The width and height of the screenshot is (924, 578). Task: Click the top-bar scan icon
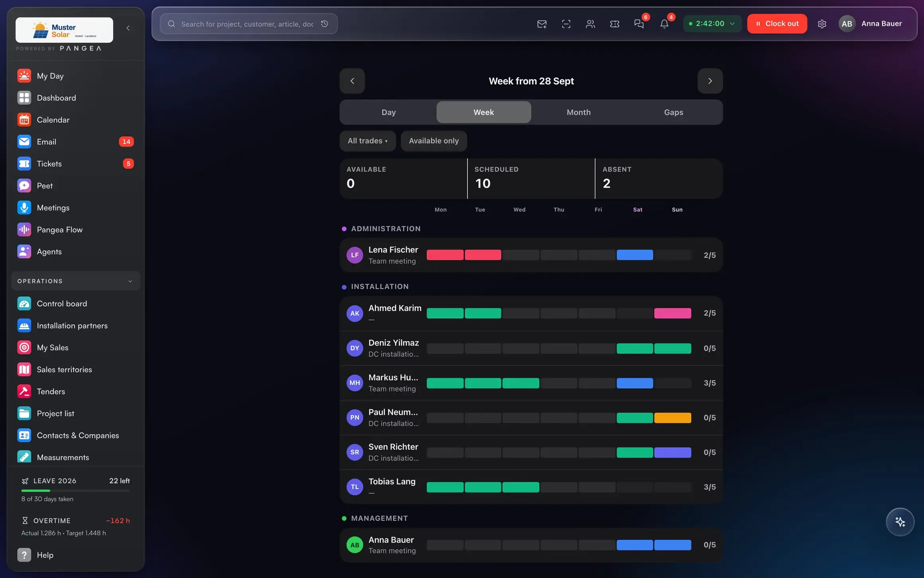pyautogui.click(x=566, y=24)
